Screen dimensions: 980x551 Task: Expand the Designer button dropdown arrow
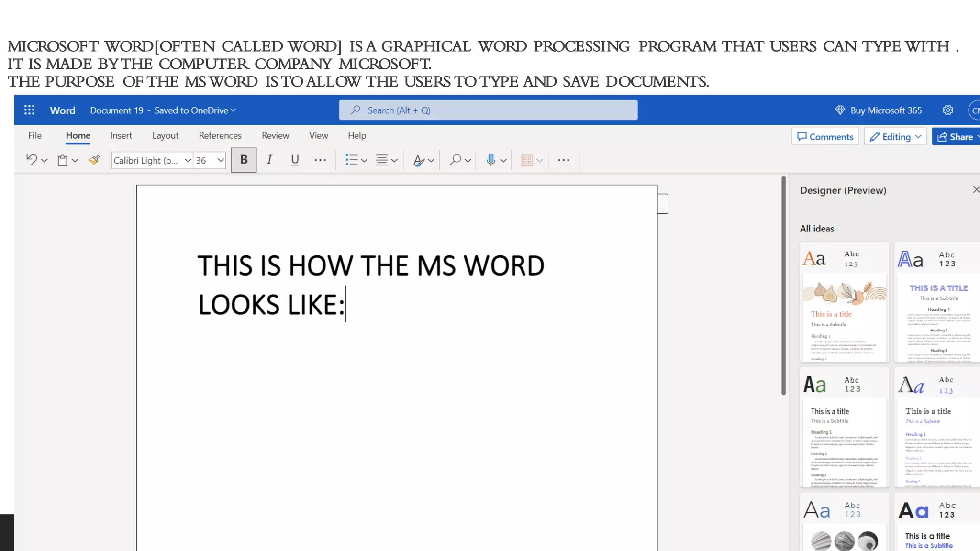point(540,161)
